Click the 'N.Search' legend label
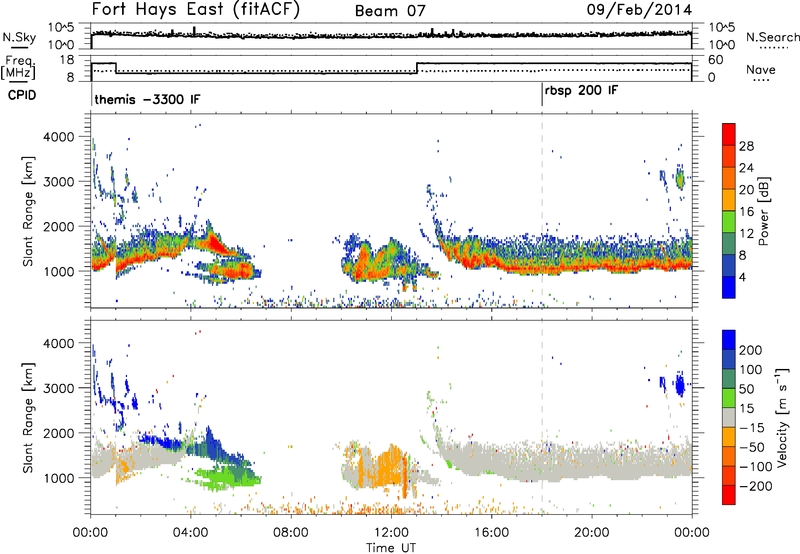 click(772, 37)
